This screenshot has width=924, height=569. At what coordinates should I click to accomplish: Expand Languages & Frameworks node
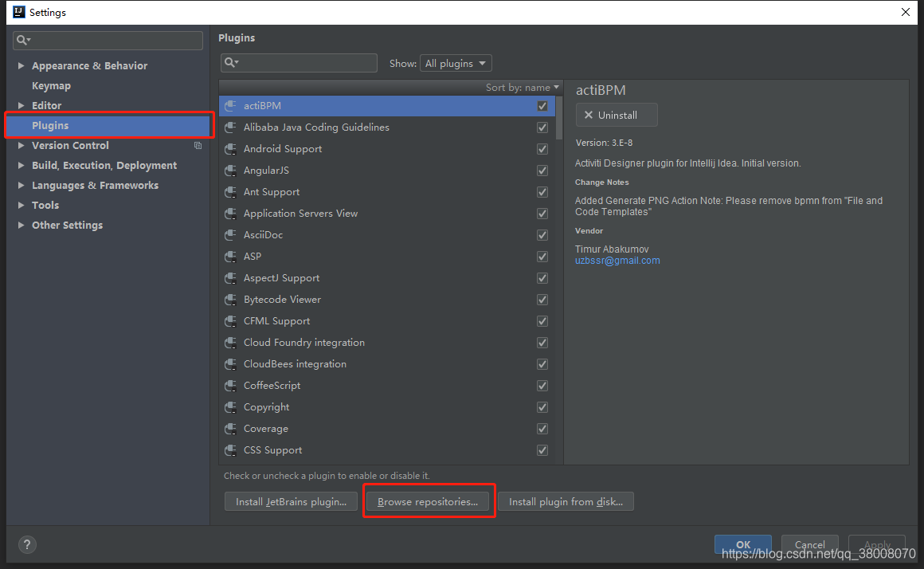[x=22, y=185]
